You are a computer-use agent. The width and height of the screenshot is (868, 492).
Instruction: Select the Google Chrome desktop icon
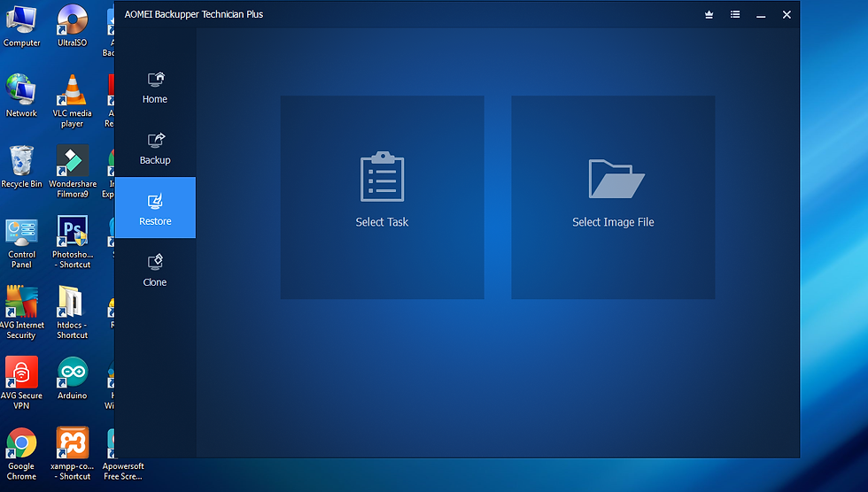[x=21, y=454]
